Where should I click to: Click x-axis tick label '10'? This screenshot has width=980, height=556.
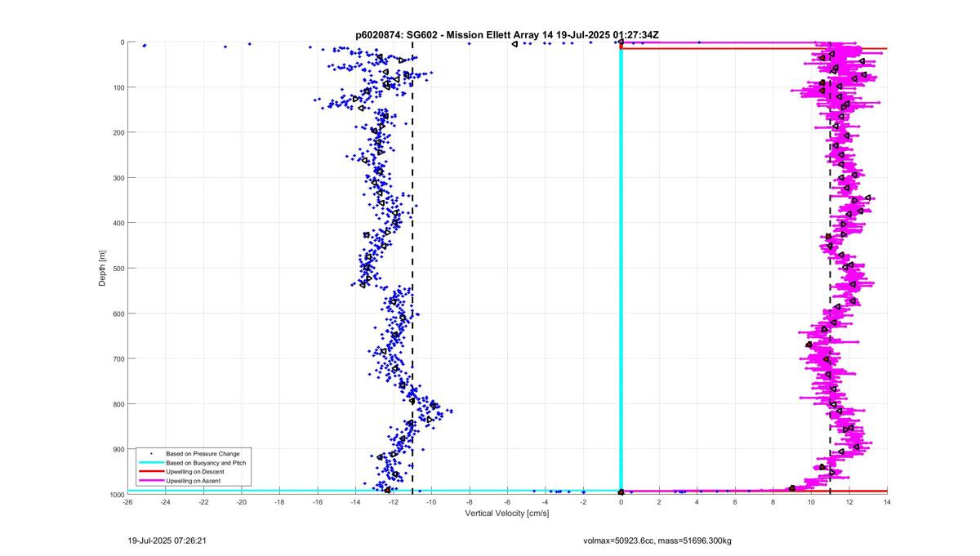click(811, 502)
